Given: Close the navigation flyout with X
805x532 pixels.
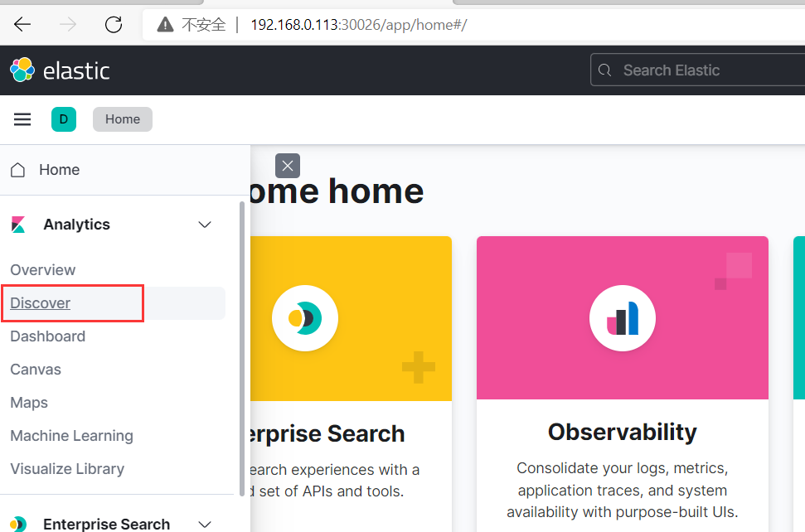Looking at the screenshot, I should point(288,166).
